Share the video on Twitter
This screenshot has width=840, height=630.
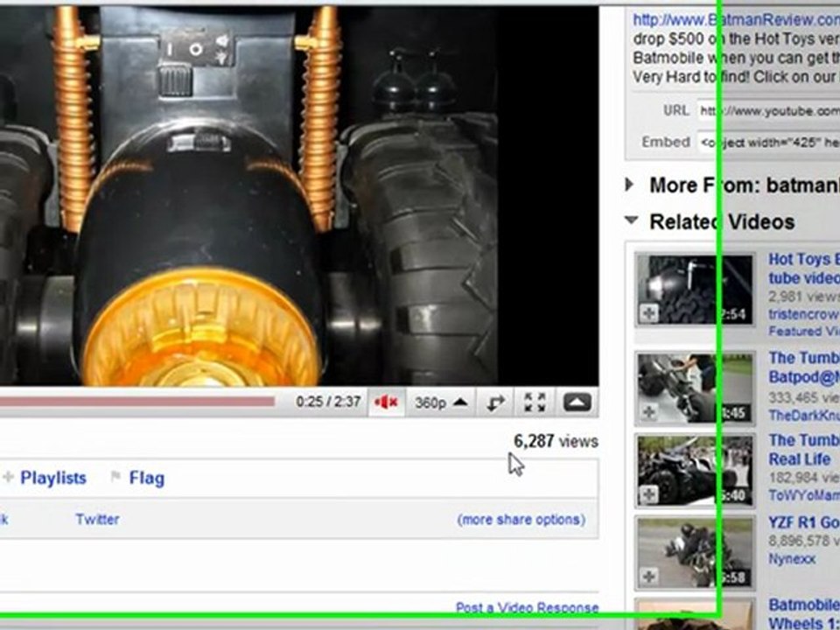tap(97, 519)
